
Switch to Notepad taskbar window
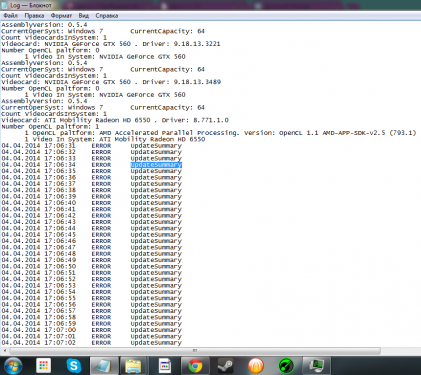(x=104, y=366)
